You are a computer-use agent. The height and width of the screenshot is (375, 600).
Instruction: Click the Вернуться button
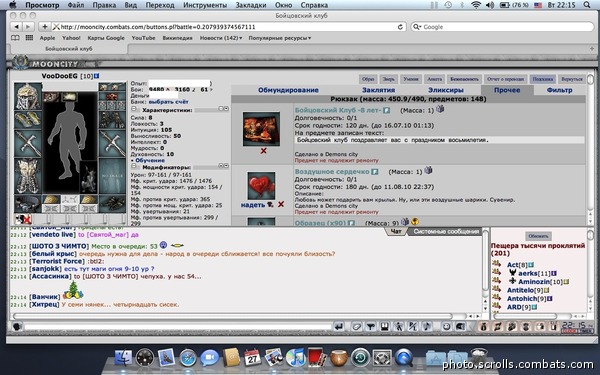[572, 79]
